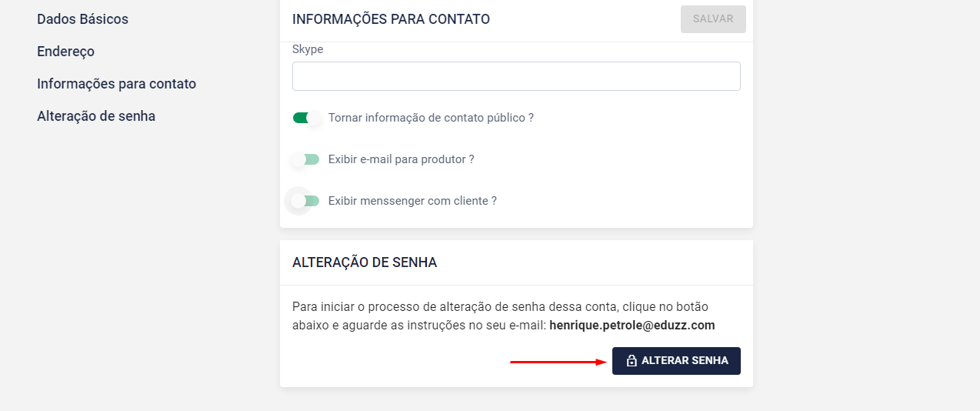Image resolution: width=980 pixels, height=411 pixels.
Task: Click the ALTERAR SENHA button
Action: pyautogui.click(x=676, y=361)
